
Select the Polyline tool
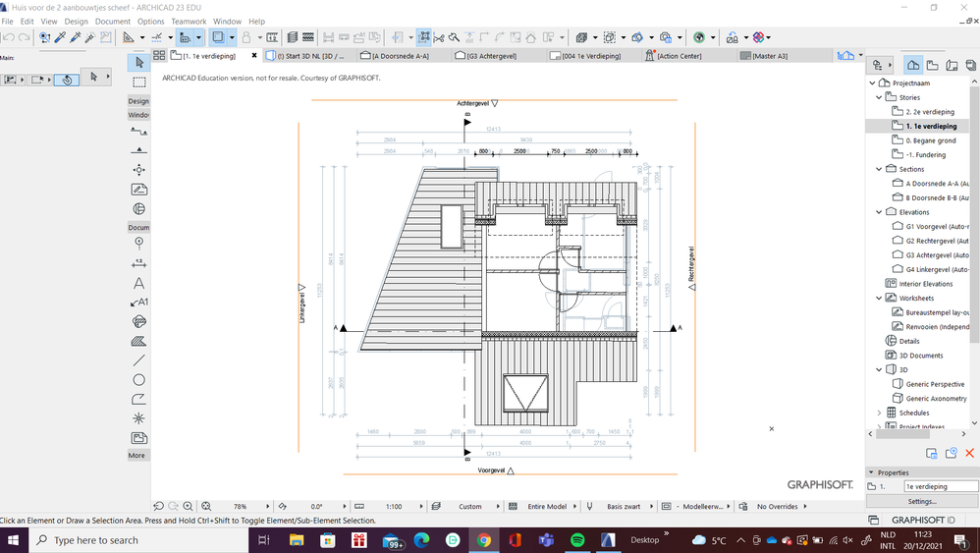pyautogui.click(x=138, y=400)
